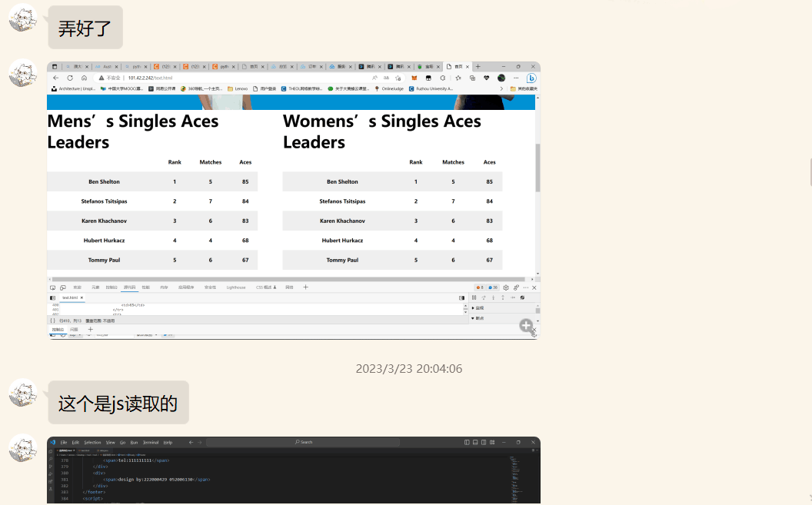Open the OnlineJudge bookmark

coord(389,88)
